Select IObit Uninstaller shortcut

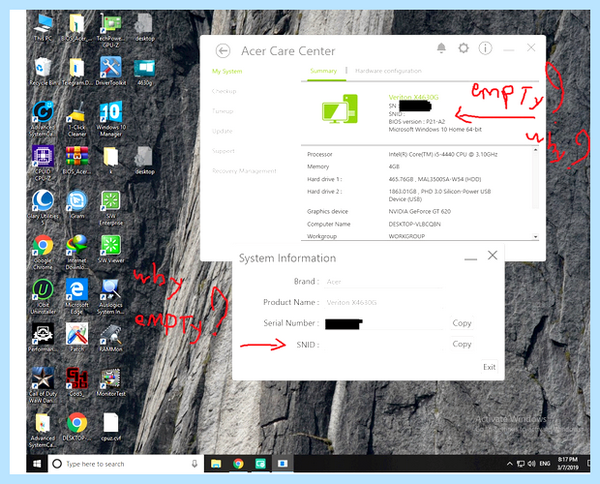[43, 296]
